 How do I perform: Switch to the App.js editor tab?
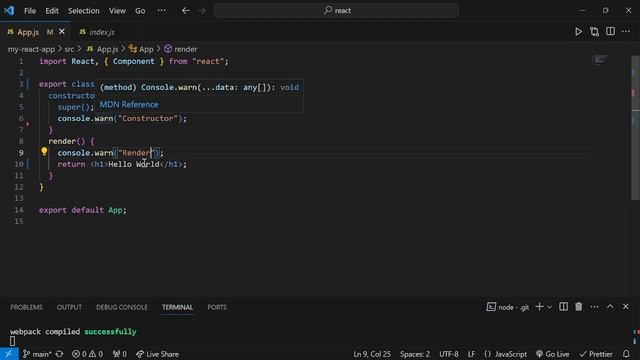[28, 32]
